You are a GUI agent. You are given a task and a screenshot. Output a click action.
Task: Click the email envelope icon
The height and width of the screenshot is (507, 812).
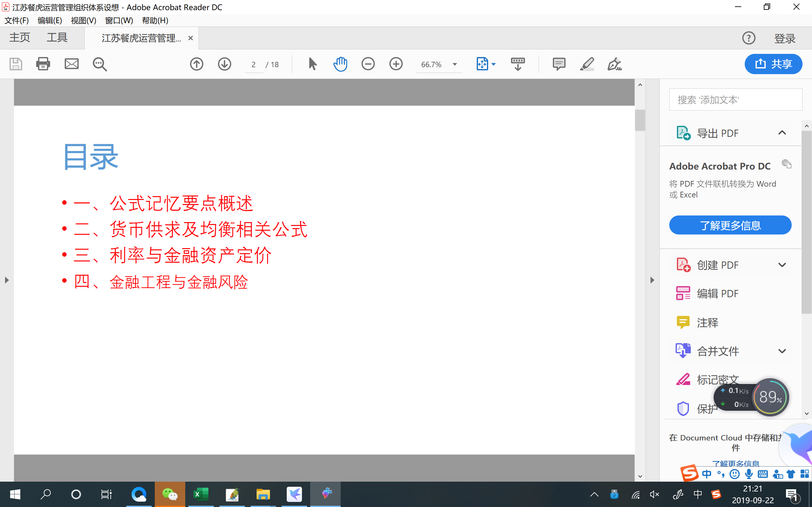(x=71, y=64)
